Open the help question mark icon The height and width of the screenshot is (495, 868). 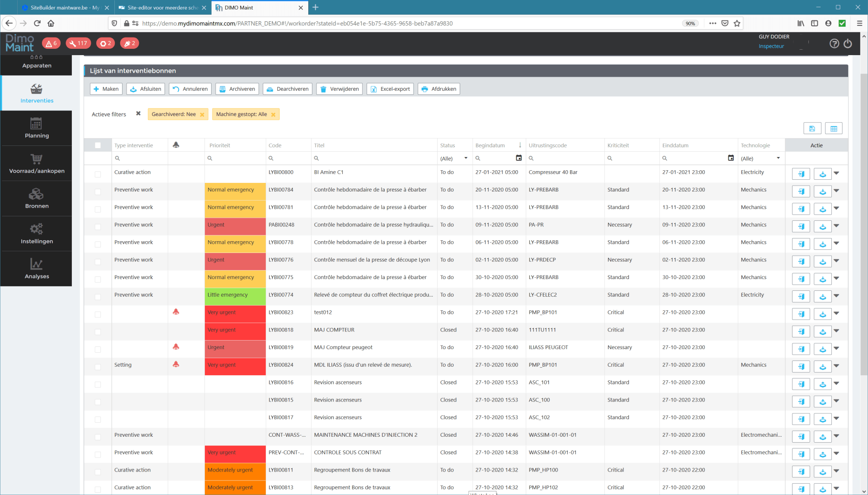[x=834, y=43]
